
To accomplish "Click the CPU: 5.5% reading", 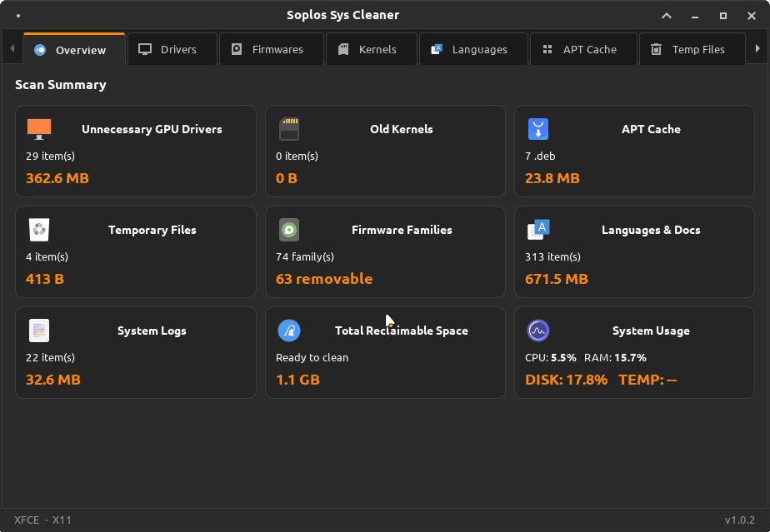I will pos(551,357).
